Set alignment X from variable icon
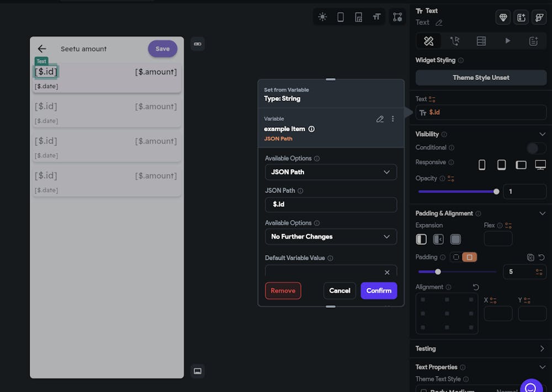Image resolution: width=552 pixels, height=392 pixels. pos(493,300)
